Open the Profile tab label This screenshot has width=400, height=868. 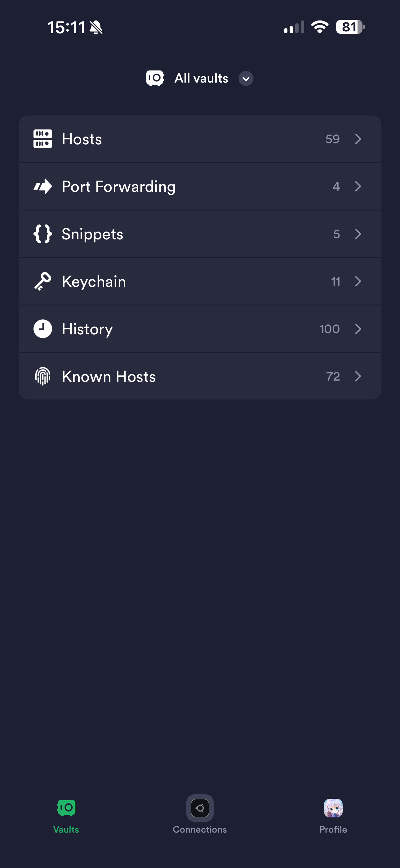(x=333, y=830)
